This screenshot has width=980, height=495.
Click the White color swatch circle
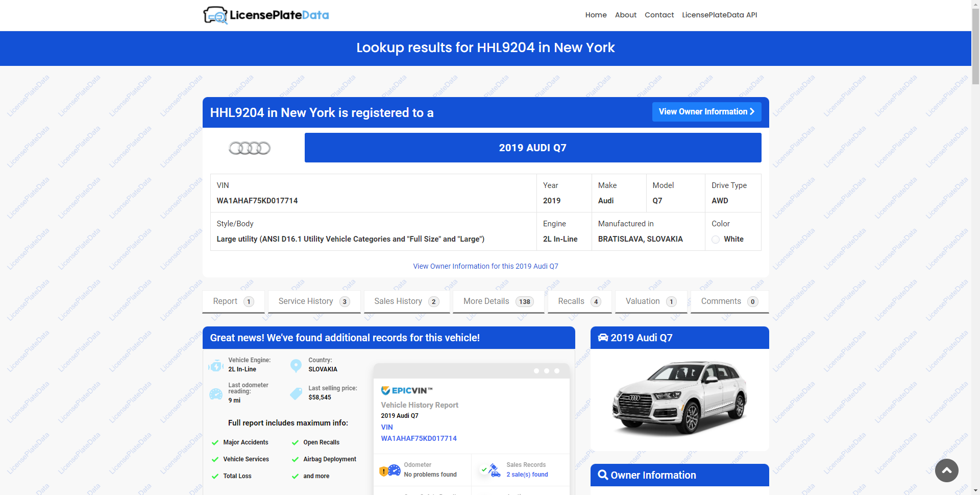(x=716, y=239)
